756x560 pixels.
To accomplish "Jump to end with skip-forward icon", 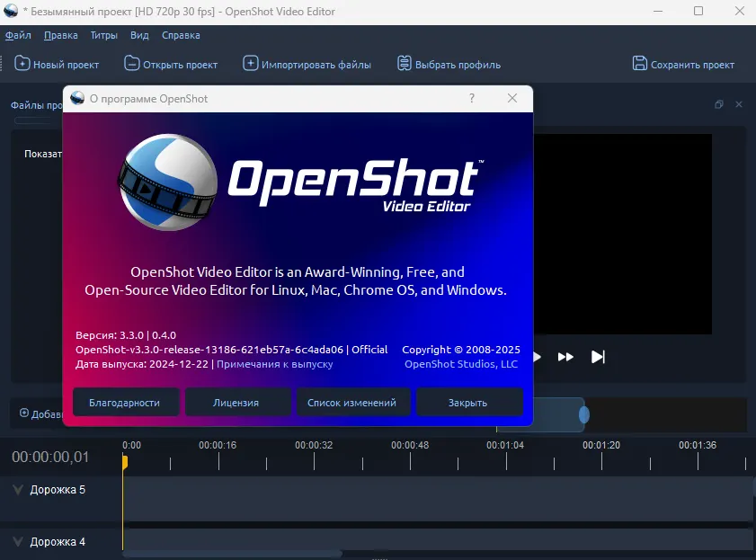I will (x=598, y=357).
